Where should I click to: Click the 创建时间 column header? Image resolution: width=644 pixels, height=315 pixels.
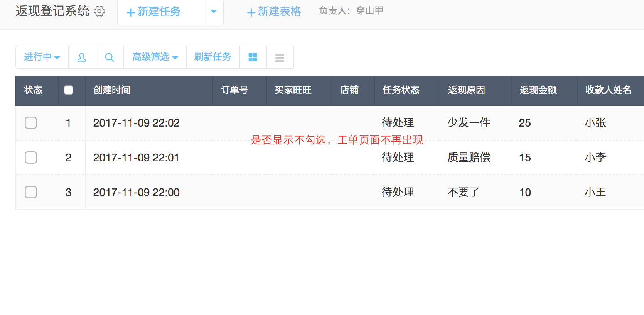click(112, 90)
